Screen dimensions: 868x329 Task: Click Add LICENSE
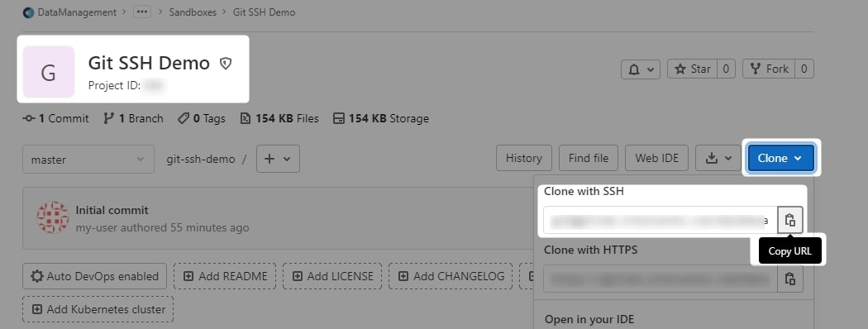tap(332, 276)
